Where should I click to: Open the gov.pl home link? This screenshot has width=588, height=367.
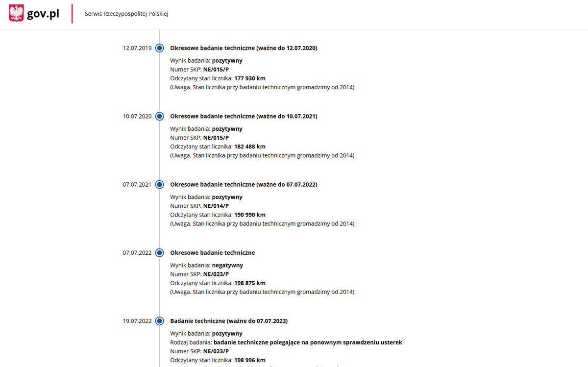(43, 14)
